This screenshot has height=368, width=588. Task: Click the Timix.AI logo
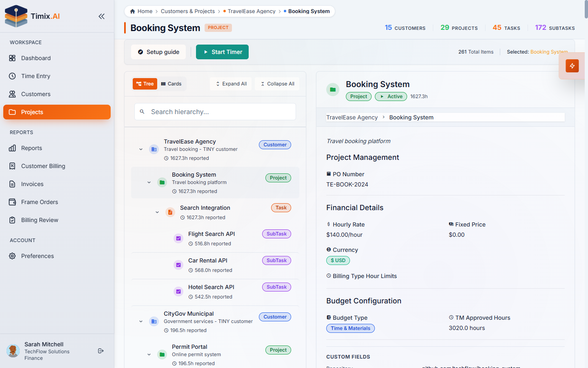[x=32, y=16]
